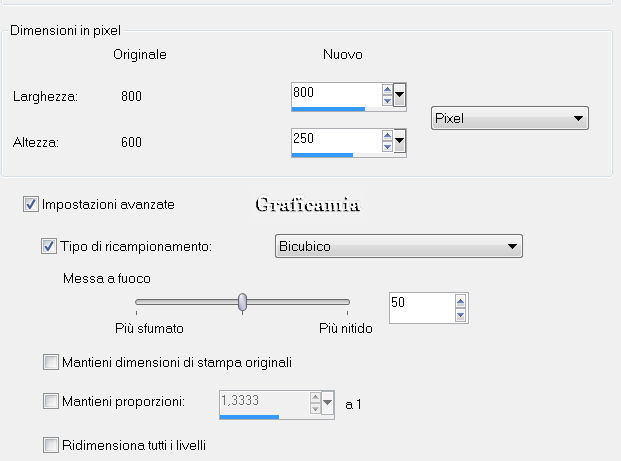This screenshot has width=621, height=461.
Task: Click the Larghezza input field
Action: coord(335,92)
